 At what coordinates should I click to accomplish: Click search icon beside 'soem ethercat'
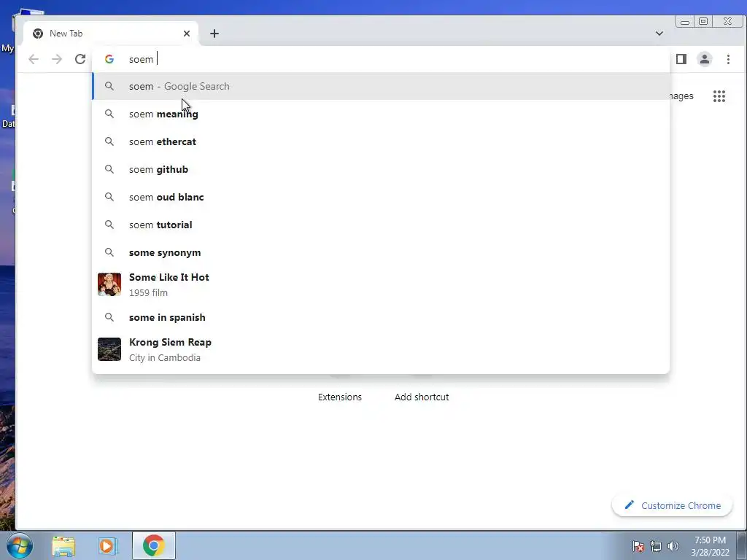point(109,141)
